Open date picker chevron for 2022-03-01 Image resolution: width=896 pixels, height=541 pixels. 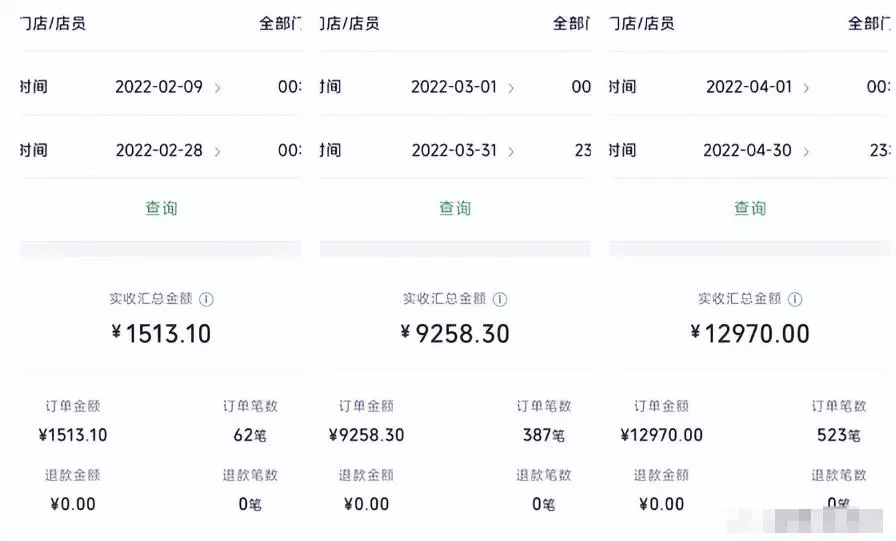511,88
